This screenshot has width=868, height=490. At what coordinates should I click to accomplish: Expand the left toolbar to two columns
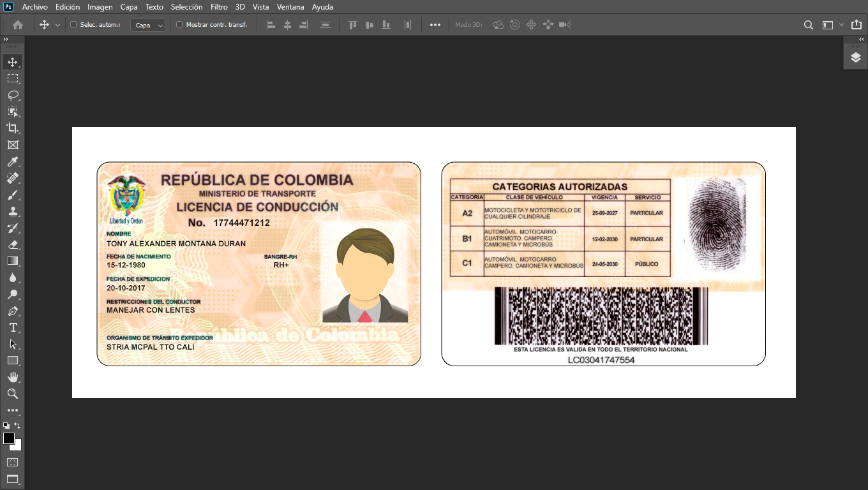pos(6,40)
